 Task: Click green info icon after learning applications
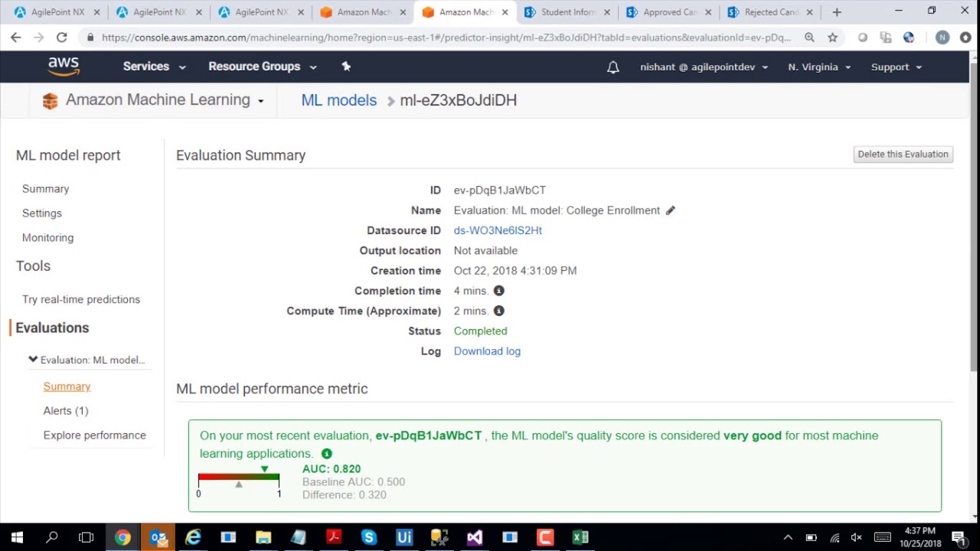[326, 454]
